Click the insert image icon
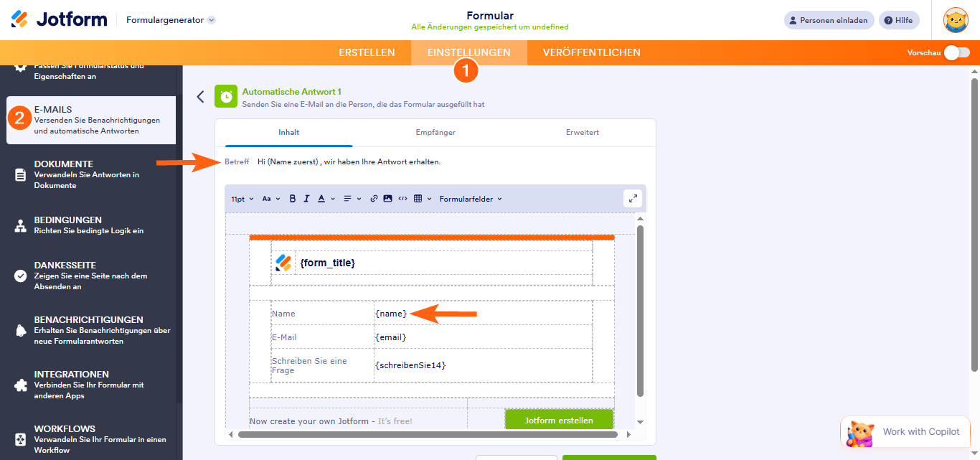 tap(387, 199)
